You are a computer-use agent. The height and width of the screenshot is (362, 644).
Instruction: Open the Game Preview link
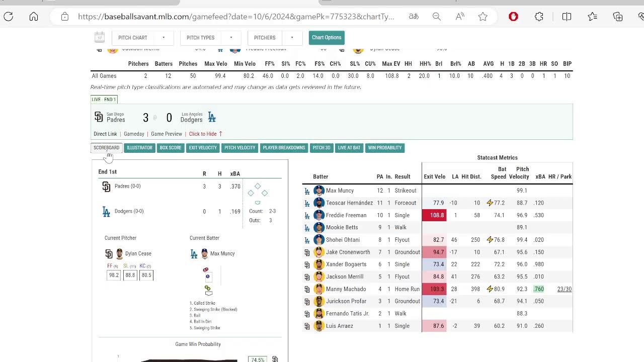pos(167,134)
